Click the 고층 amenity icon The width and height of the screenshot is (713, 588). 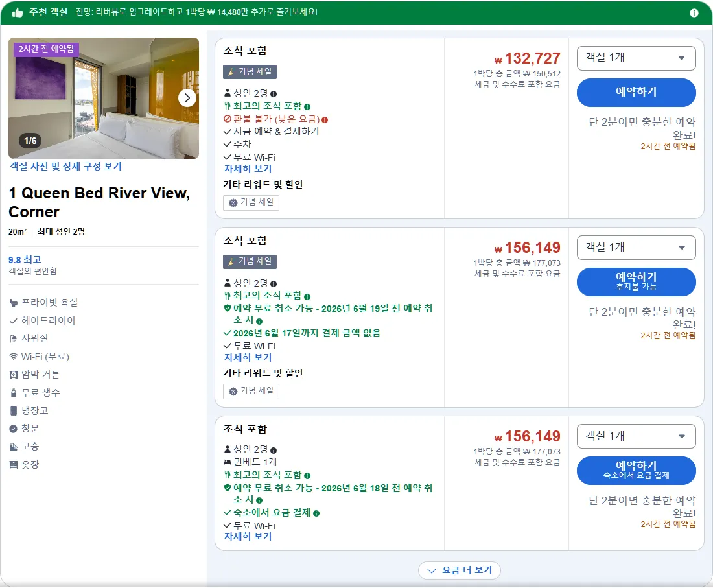point(14,447)
